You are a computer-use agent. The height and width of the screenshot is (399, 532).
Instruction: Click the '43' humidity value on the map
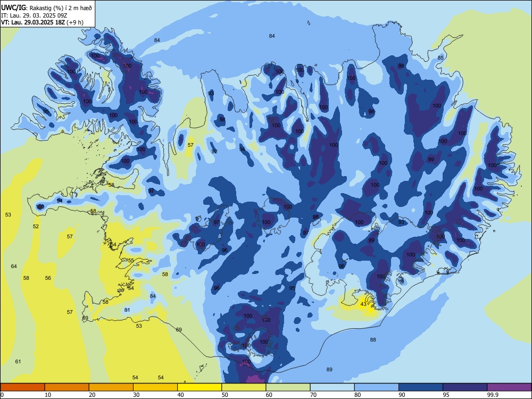point(363,304)
